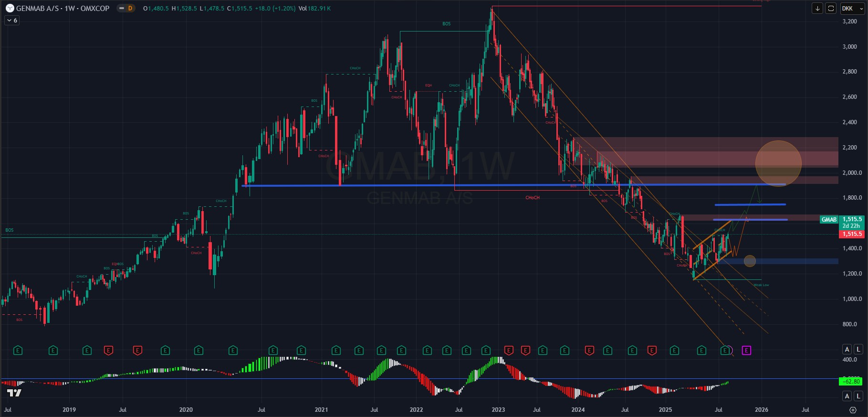Open the DKK currency dropdown
The width and height of the screenshot is (868, 417).
click(852, 8)
